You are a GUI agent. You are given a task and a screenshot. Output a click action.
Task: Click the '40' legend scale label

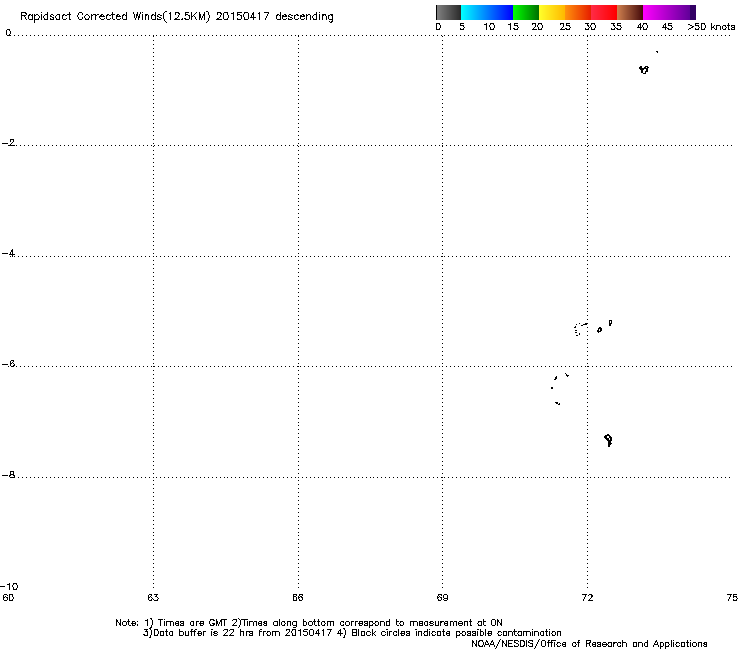[642, 27]
